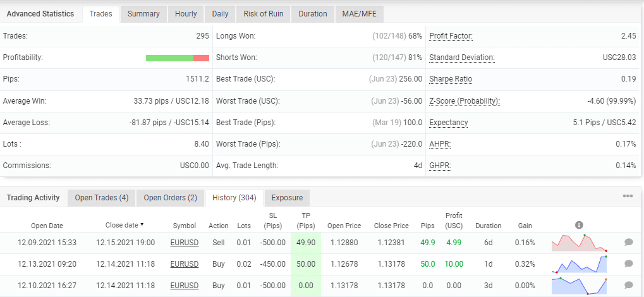Go to the Exposure tab

coord(287,198)
